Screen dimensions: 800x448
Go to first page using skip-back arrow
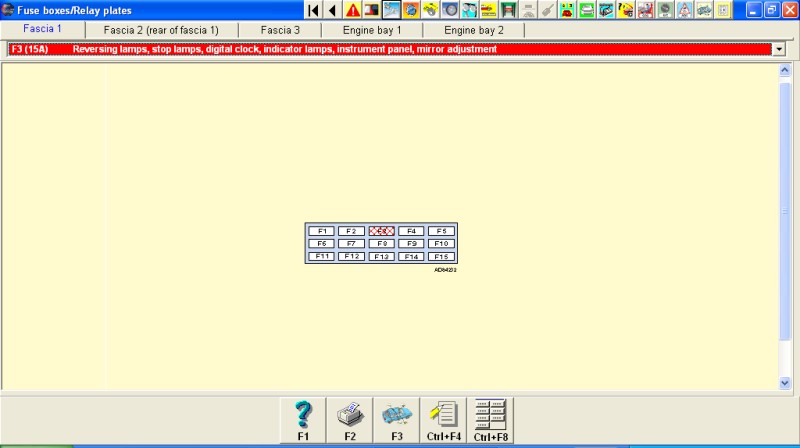coord(314,10)
